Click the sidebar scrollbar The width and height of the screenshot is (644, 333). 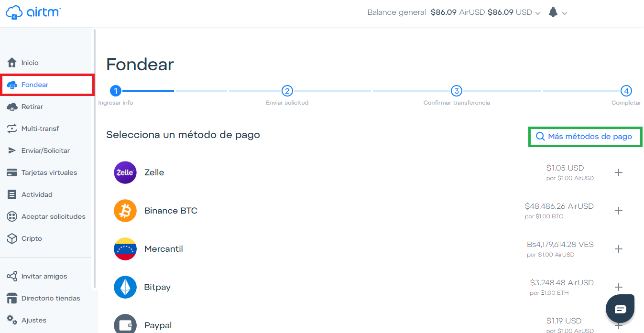pos(95,159)
